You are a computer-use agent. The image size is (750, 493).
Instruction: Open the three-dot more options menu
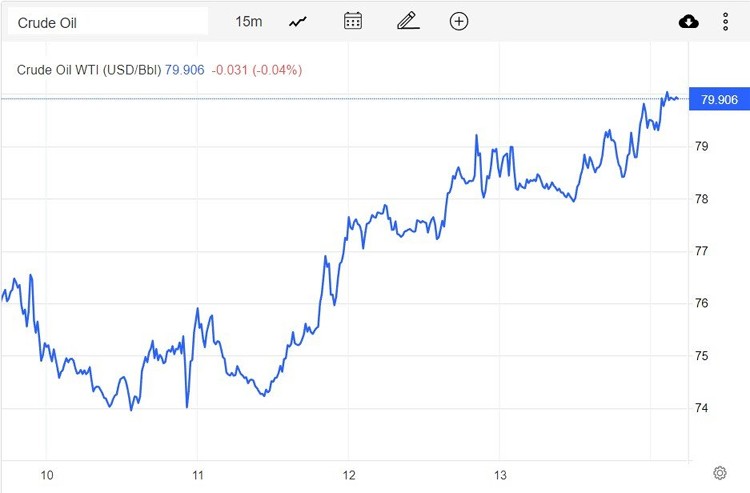point(726,21)
